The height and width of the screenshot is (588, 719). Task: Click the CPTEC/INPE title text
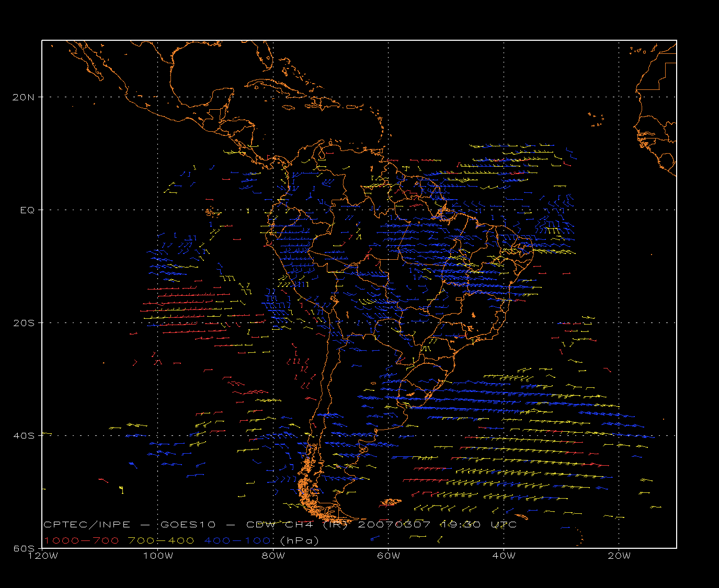click(87, 524)
